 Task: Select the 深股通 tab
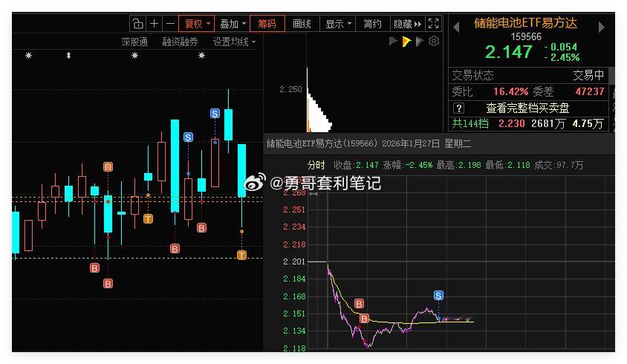coord(134,42)
